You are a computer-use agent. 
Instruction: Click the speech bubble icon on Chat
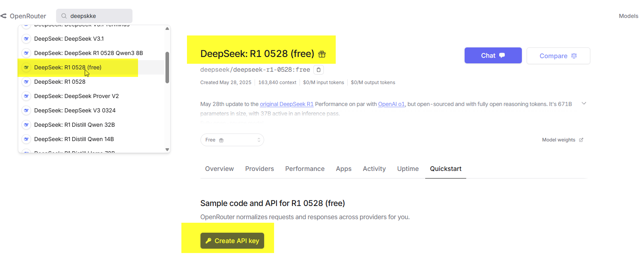click(x=502, y=55)
